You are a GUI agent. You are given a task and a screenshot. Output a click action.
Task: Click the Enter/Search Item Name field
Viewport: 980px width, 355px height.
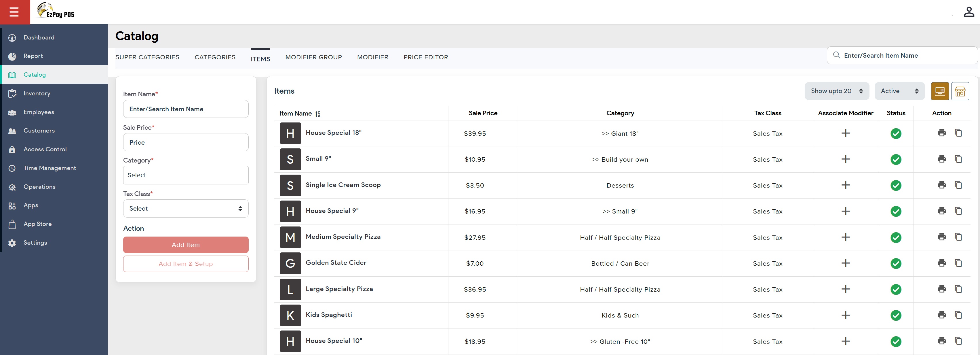(x=902, y=55)
